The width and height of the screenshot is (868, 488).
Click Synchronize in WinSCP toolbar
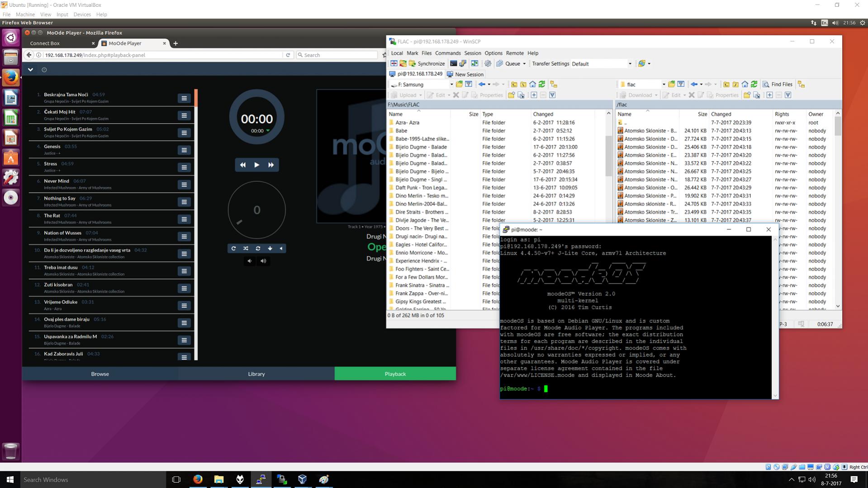(427, 64)
